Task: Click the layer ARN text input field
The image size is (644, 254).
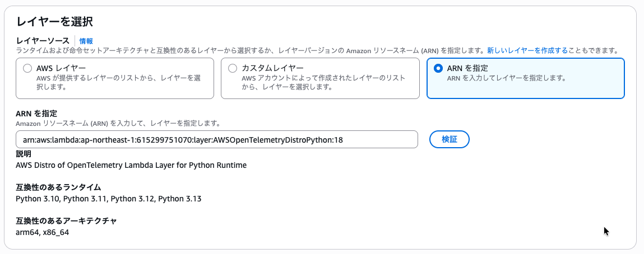Action: click(x=216, y=139)
